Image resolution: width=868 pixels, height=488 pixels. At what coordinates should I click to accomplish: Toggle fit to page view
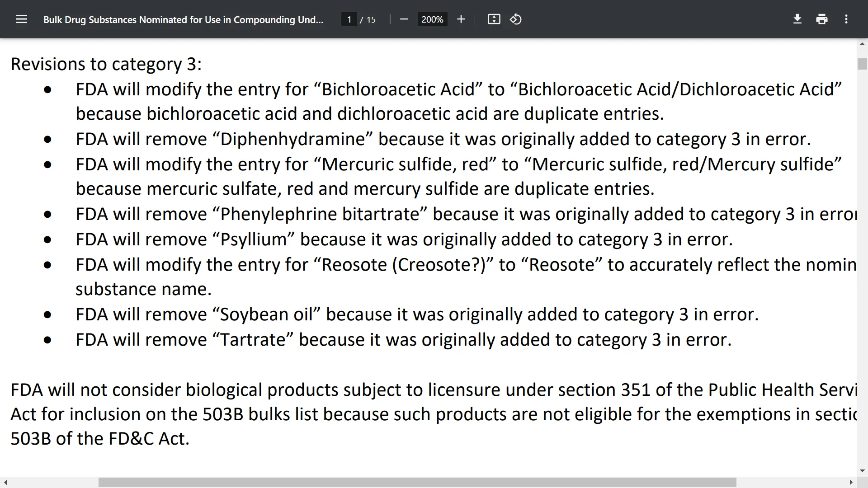tap(494, 19)
